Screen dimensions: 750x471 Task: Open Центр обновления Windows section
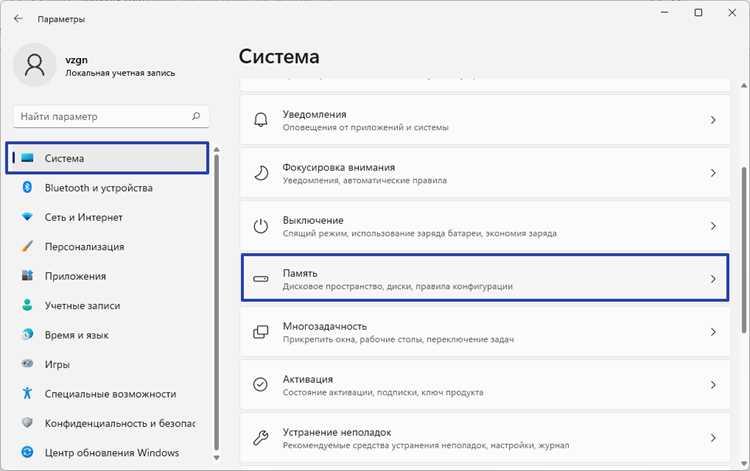tap(108, 452)
